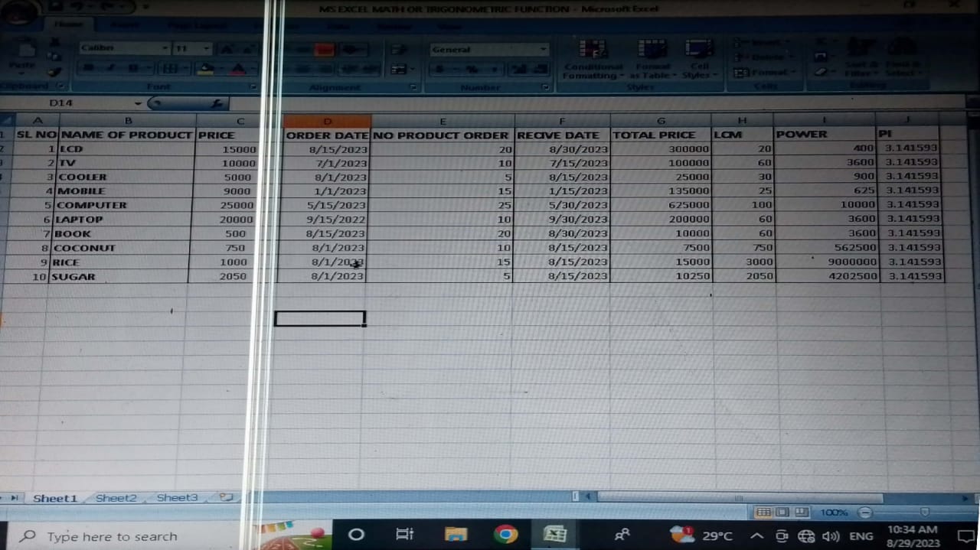
Task: Open Chrome from the taskbar
Action: tap(505, 534)
